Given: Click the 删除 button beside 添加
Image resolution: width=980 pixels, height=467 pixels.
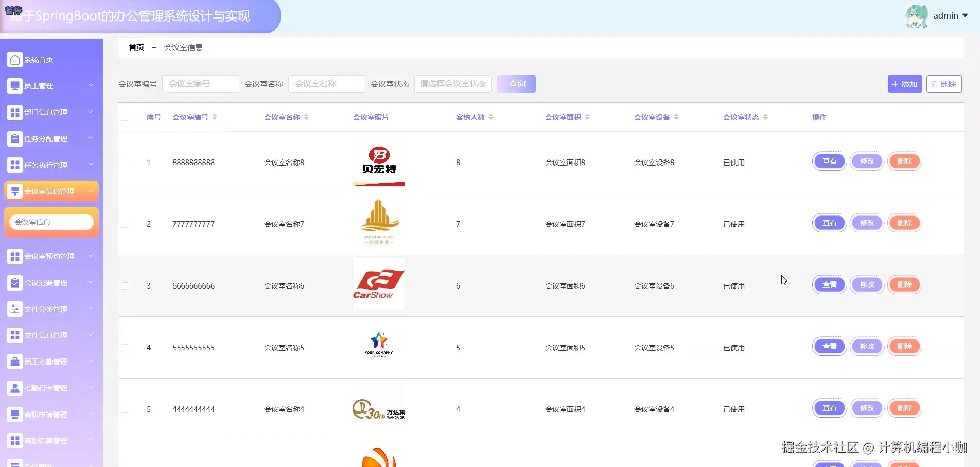Looking at the screenshot, I should click(944, 84).
